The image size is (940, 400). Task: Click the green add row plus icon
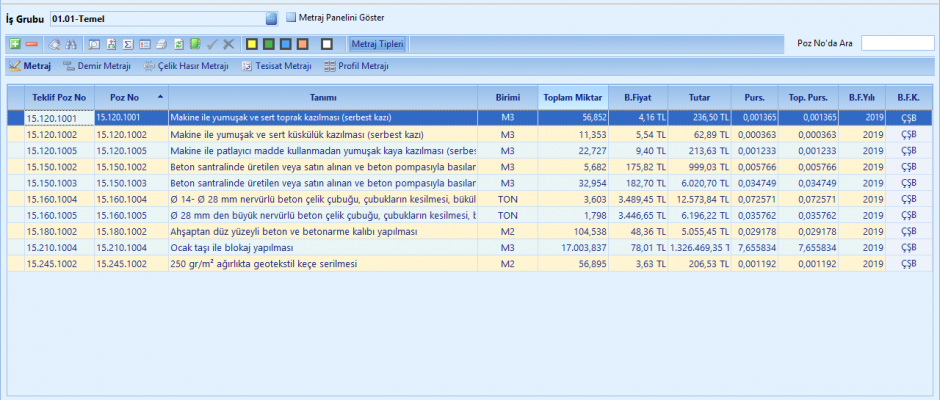pyautogui.click(x=15, y=44)
